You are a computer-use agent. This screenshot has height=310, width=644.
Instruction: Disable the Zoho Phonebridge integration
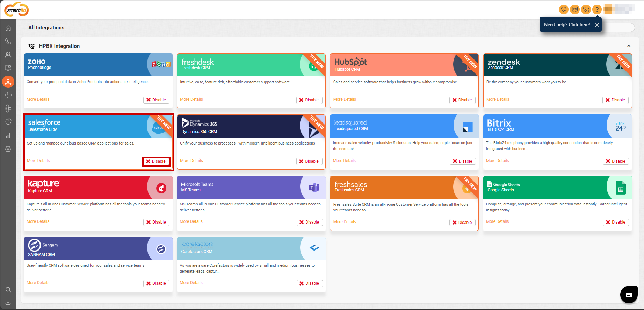156,100
